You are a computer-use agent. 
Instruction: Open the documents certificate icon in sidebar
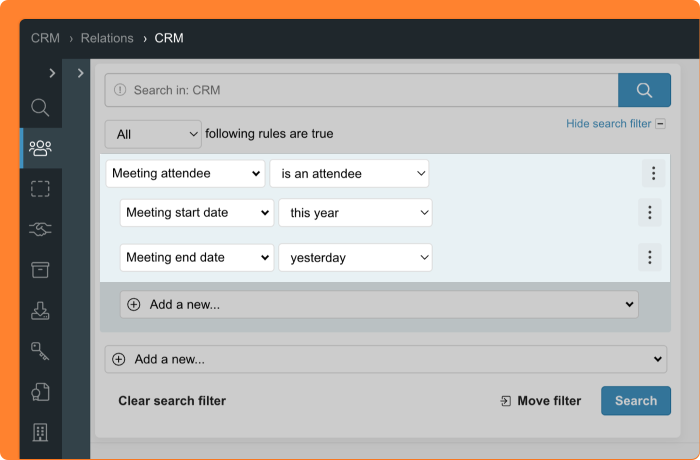40,392
